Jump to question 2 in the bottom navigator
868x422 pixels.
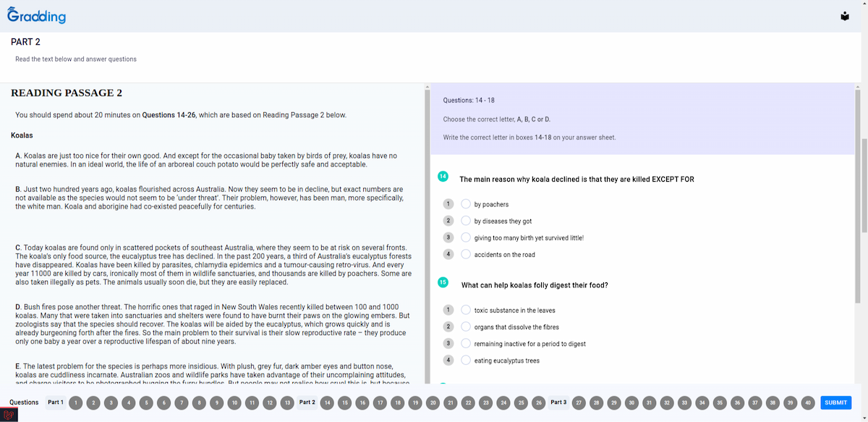pos(93,402)
